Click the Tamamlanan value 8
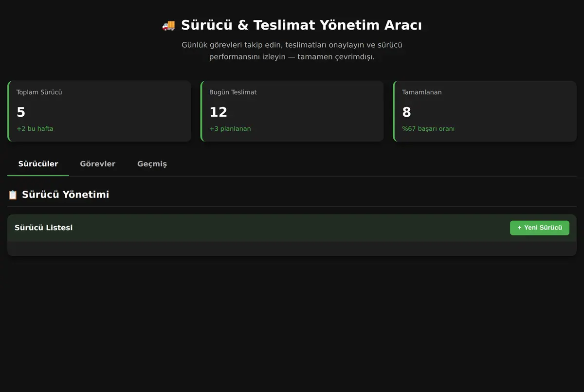 [406, 112]
